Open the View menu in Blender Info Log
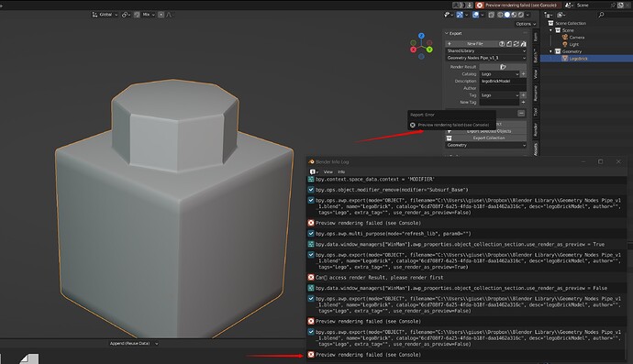Viewport: 633px width, 364px height. tap(328, 171)
